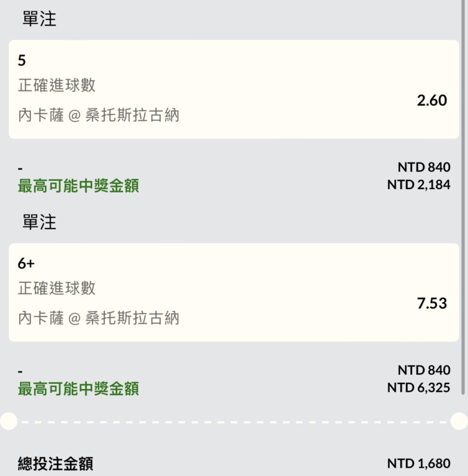The width and height of the screenshot is (468, 476).
Task: Click 正確進球數 in the 7.53 odds card
Action: 57,288
